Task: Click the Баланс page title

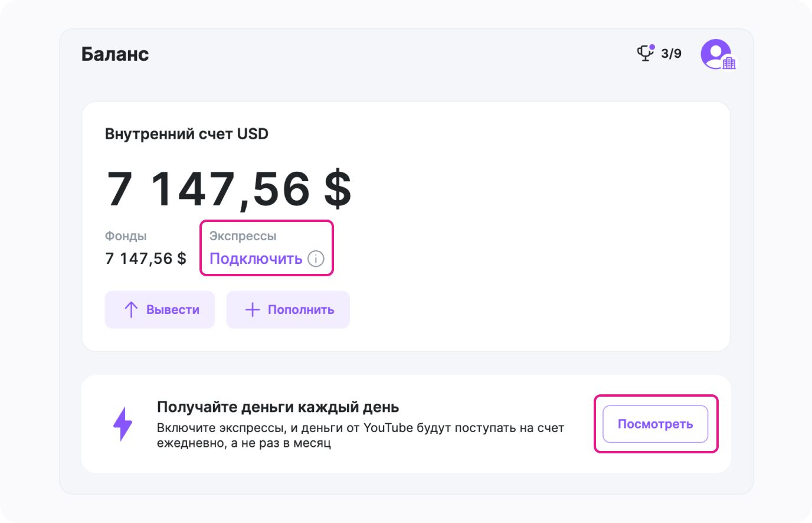Action: (x=115, y=54)
